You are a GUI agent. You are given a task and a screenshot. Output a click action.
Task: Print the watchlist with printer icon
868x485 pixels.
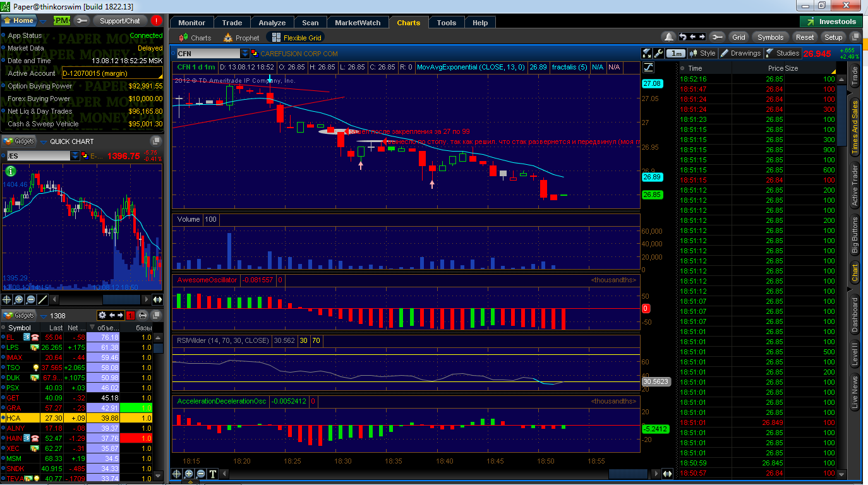(143, 315)
